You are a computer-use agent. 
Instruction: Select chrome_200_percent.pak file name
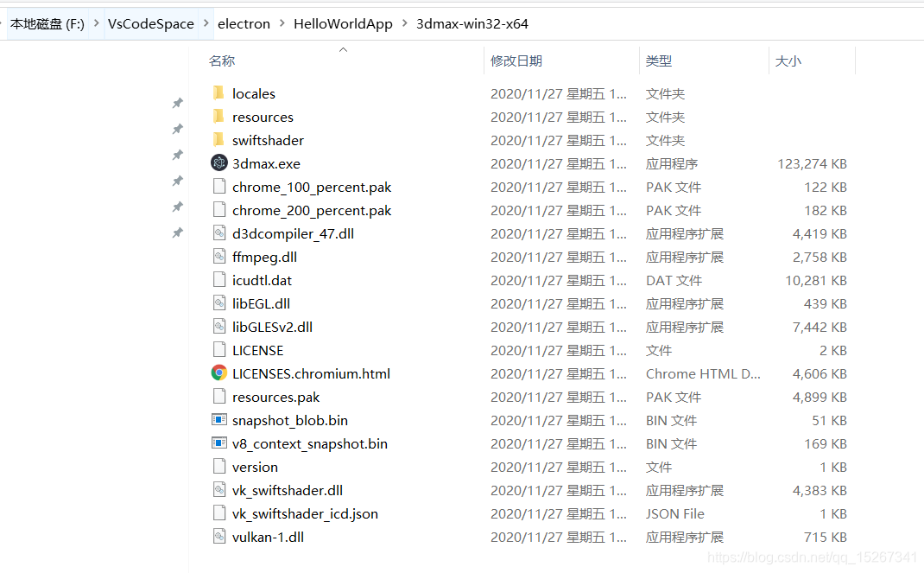(312, 211)
